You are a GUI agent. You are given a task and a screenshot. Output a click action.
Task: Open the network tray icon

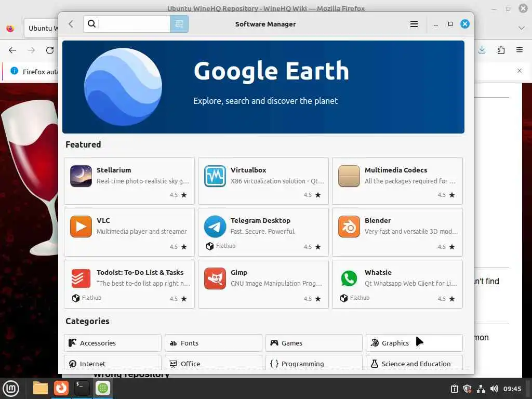tap(481, 389)
